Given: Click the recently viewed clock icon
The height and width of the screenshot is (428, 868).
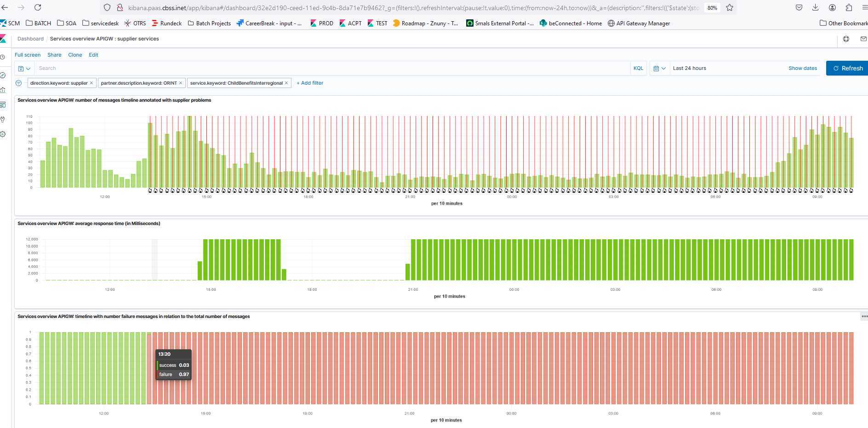Looking at the screenshot, I should [x=3, y=57].
